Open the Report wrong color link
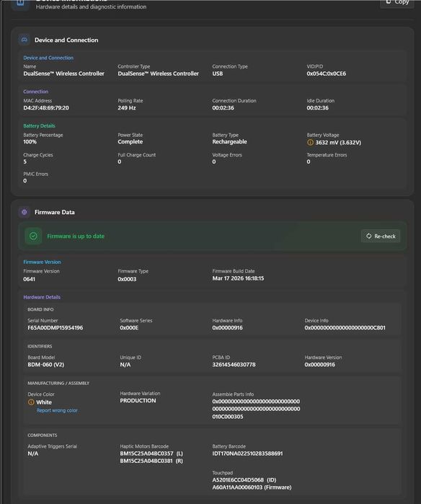421x504 pixels. [57, 410]
